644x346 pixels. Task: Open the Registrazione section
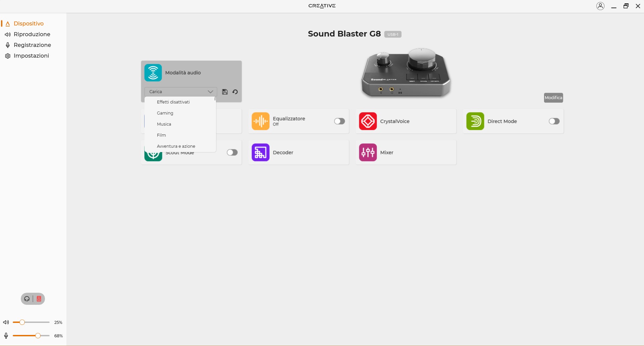(x=32, y=45)
